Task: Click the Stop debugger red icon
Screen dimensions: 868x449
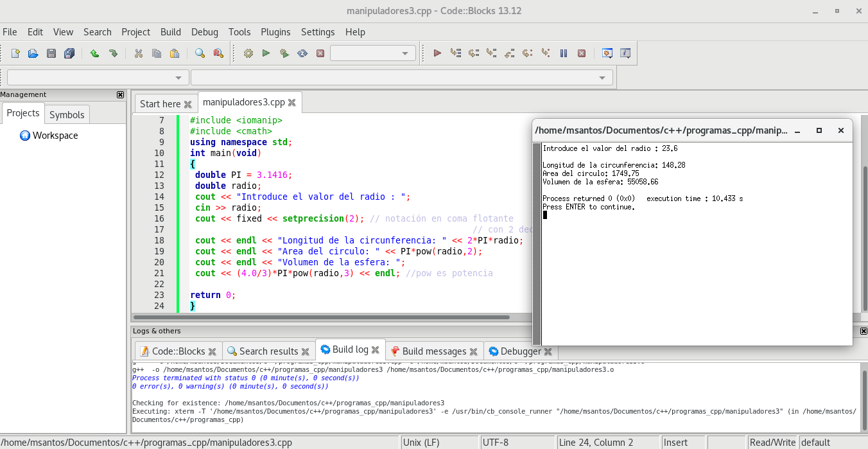Action: pos(582,53)
